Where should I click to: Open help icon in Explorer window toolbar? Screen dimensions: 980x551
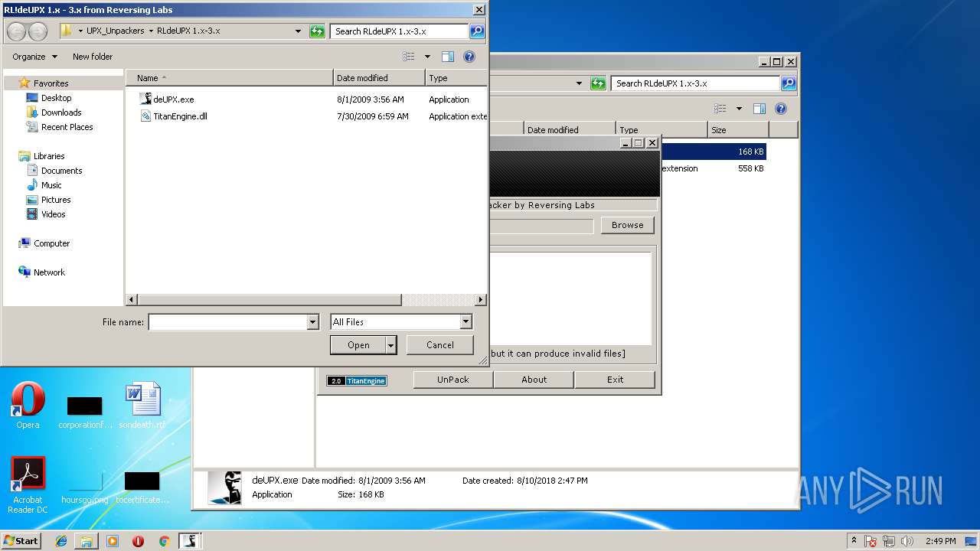coord(781,109)
